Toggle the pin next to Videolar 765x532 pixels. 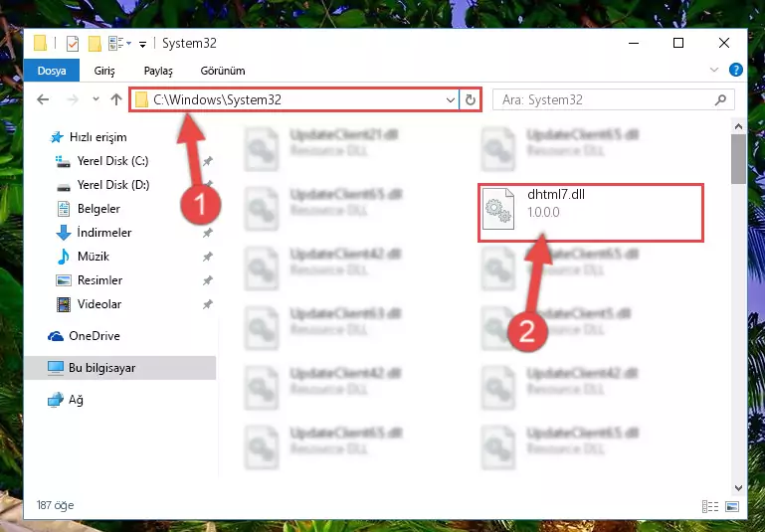tap(208, 304)
